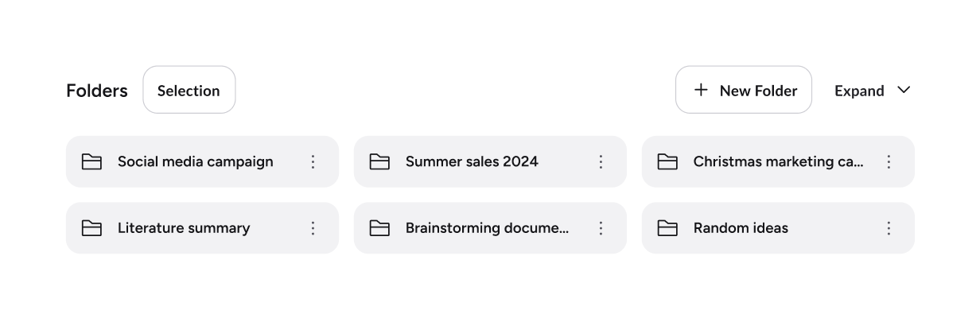Click the plus icon in New Folder
The image size is (980, 318).
(701, 90)
